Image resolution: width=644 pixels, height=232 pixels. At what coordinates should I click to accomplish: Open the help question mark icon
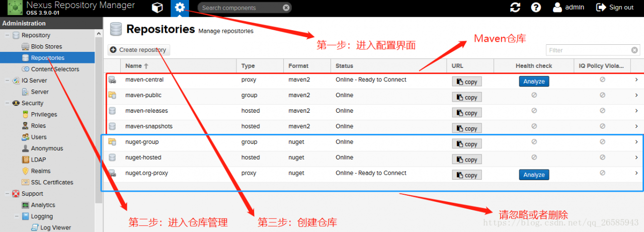[x=536, y=8]
